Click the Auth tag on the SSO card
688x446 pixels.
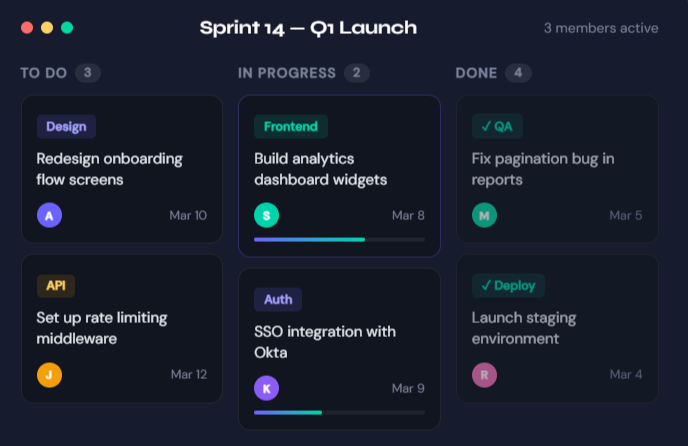(278, 300)
